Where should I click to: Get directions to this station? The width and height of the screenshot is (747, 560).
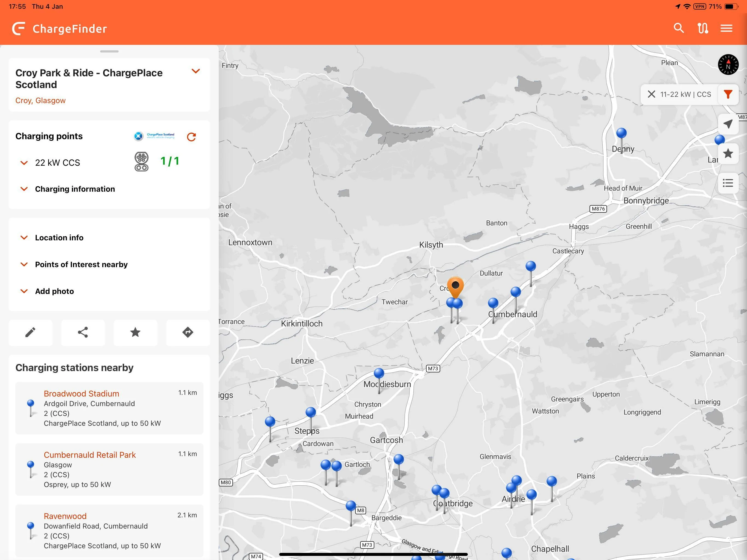click(188, 332)
